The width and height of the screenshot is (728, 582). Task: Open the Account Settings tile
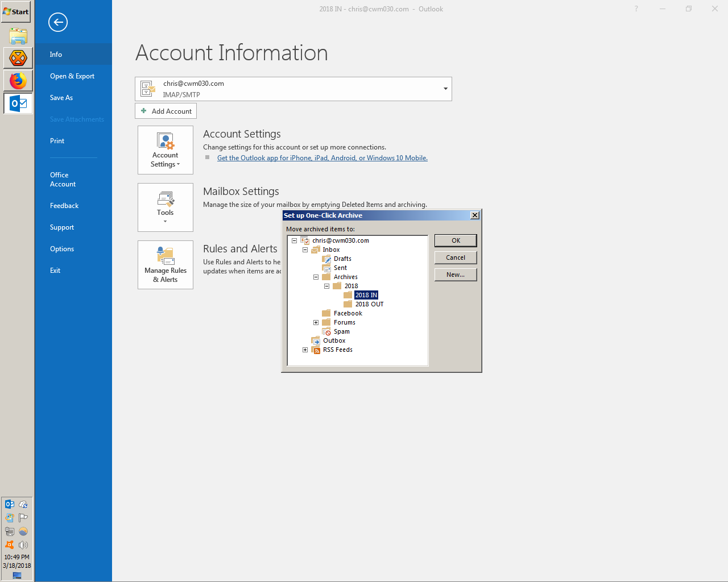(166, 150)
